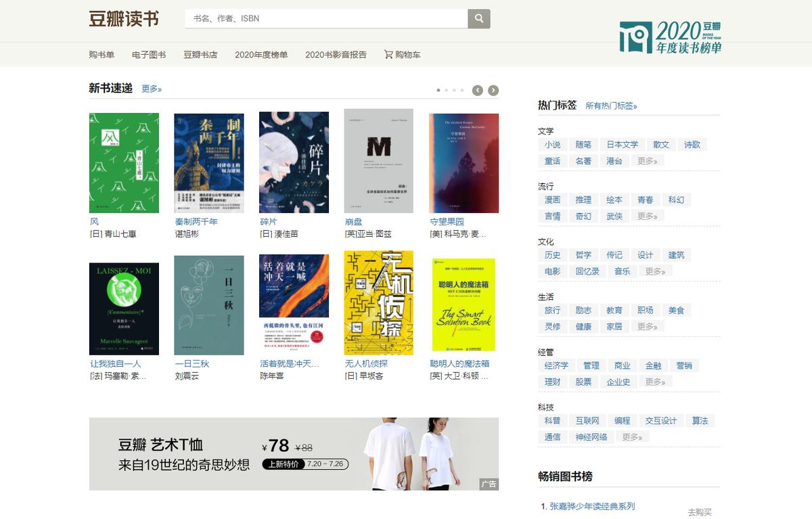
Task: Click the search magnifier button
Action: pos(479,18)
